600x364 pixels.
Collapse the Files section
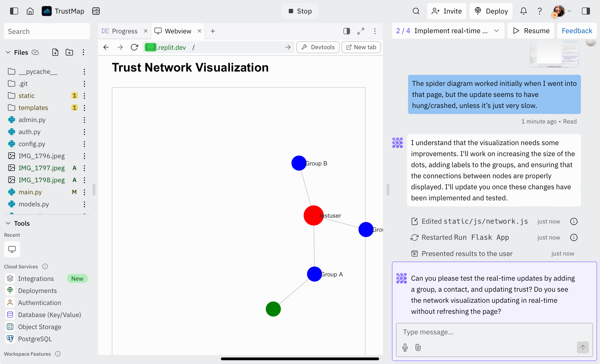pos(8,52)
